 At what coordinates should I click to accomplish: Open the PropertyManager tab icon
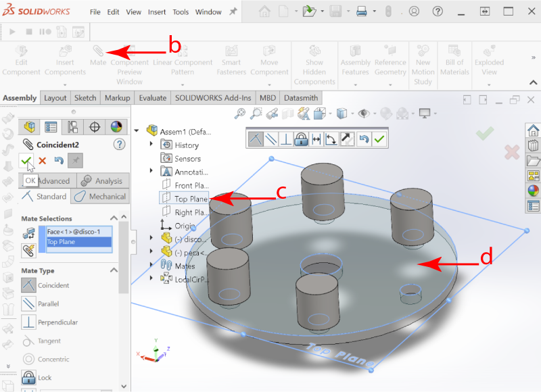pyautogui.click(x=51, y=127)
